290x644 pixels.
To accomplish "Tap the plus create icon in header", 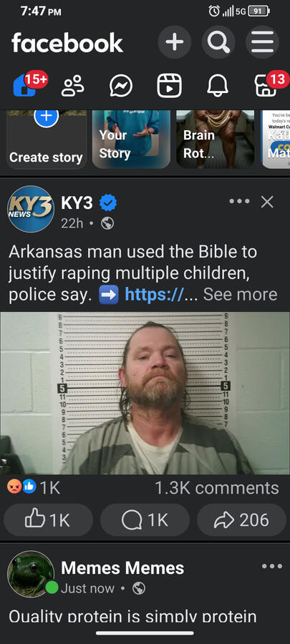I will (x=175, y=42).
